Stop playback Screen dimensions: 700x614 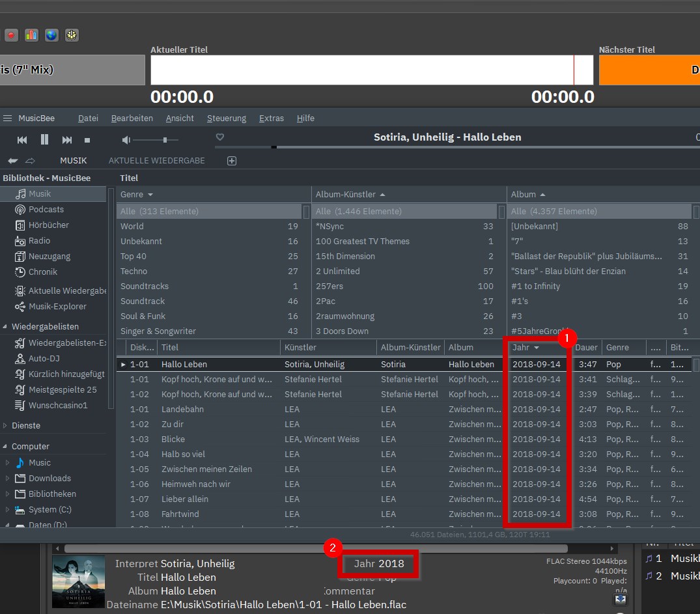[87, 140]
